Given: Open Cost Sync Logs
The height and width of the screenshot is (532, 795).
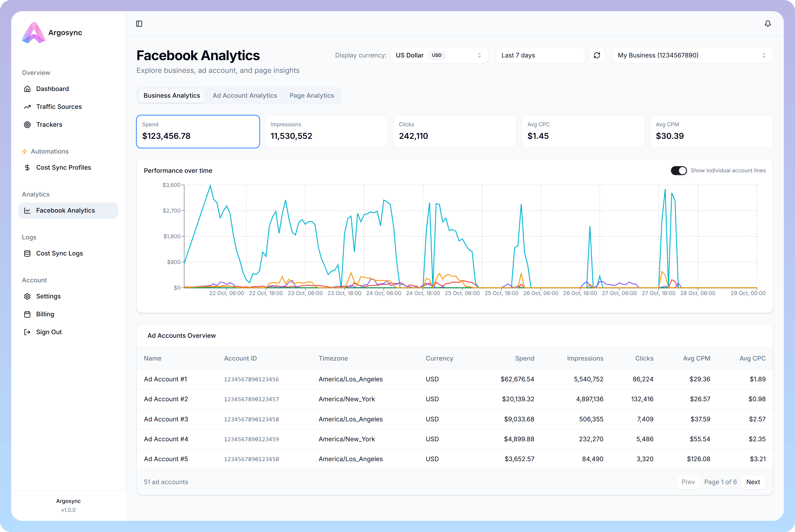Looking at the screenshot, I should click(x=60, y=253).
